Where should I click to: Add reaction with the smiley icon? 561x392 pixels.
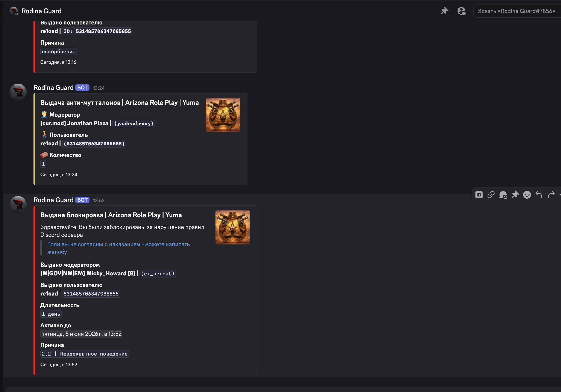click(527, 195)
